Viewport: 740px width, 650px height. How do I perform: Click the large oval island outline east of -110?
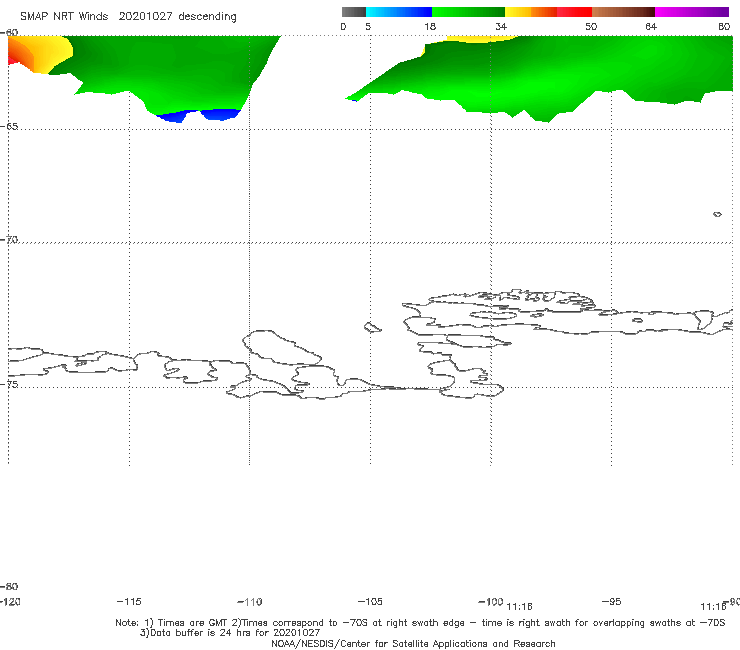(x=282, y=347)
